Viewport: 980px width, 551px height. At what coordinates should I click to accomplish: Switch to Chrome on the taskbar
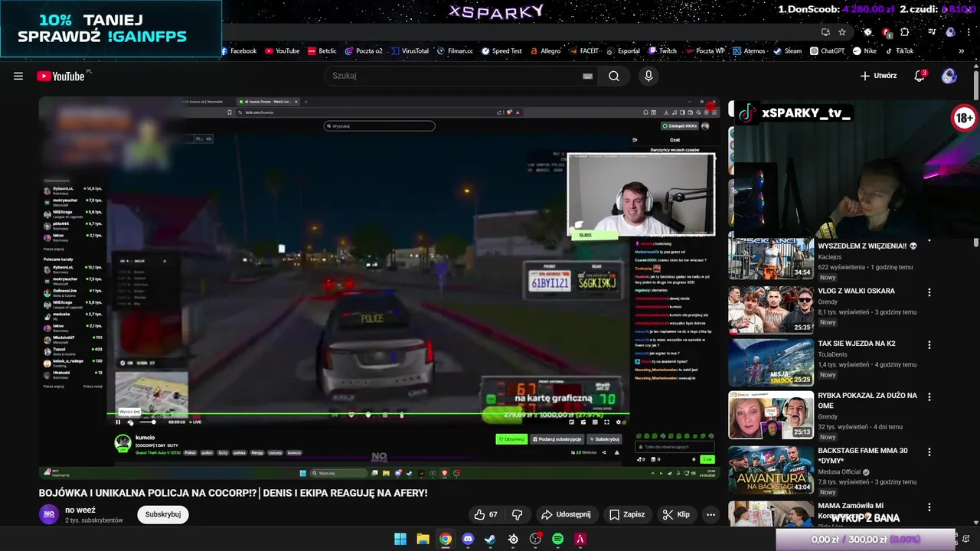[x=446, y=539]
